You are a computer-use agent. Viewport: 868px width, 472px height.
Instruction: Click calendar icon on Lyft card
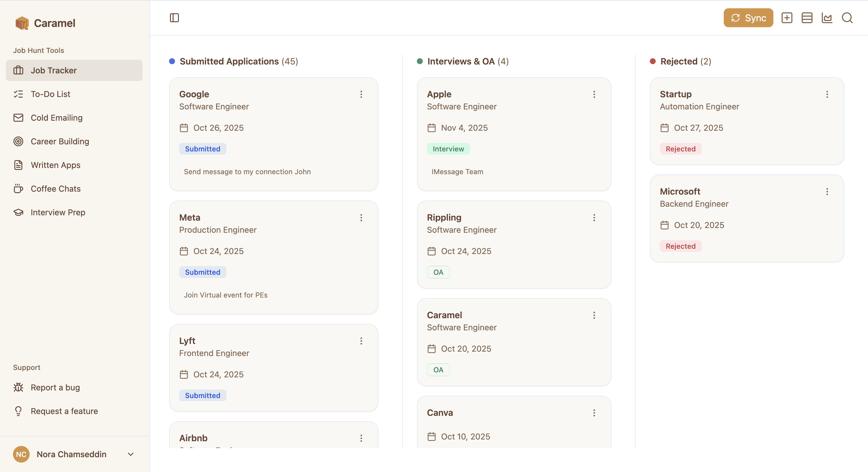click(x=184, y=375)
